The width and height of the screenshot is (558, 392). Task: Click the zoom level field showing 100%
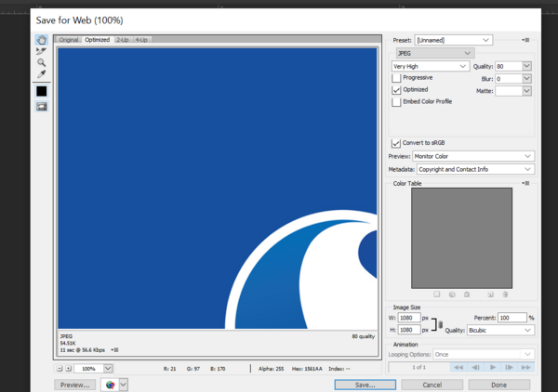pos(88,369)
